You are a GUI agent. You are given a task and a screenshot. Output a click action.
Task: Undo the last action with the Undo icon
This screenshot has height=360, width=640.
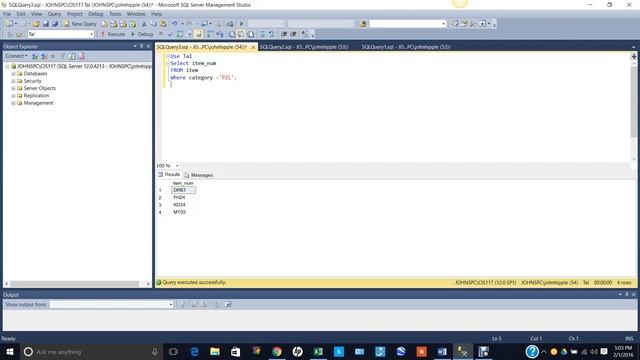(x=174, y=24)
